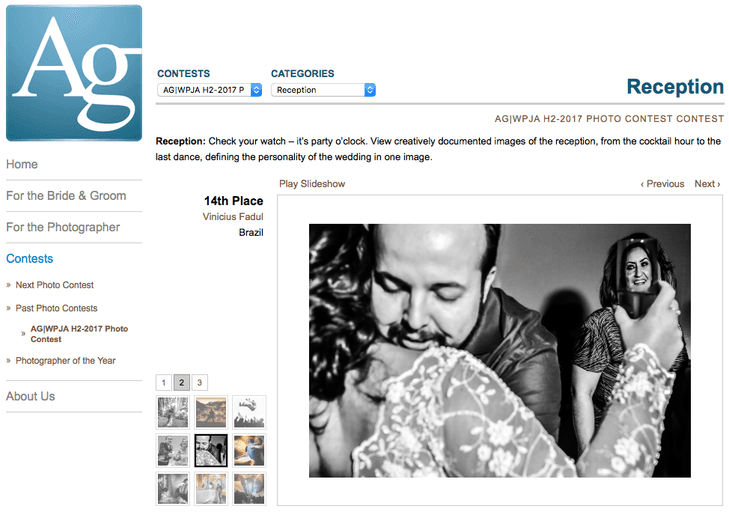This screenshot has width=729, height=512.
Task: Open For the Bride & Groom menu
Action: click(66, 196)
